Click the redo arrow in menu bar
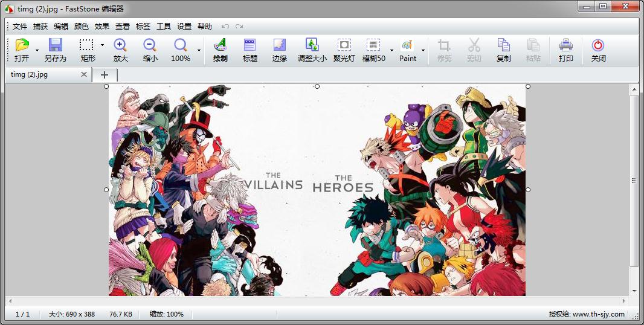This screenshot has width=644, height=325. point(239,27)
